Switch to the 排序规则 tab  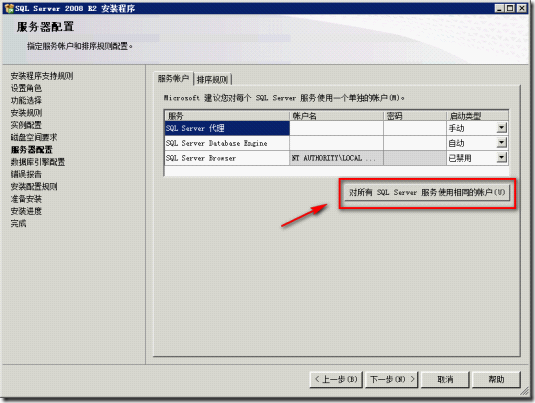(x=213, y=80)
